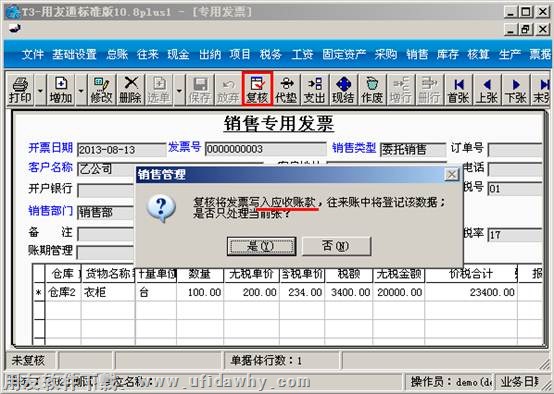This screenshot has height=394, width=554.
Task: Restore the inner document window
Action: click(525, 29)
